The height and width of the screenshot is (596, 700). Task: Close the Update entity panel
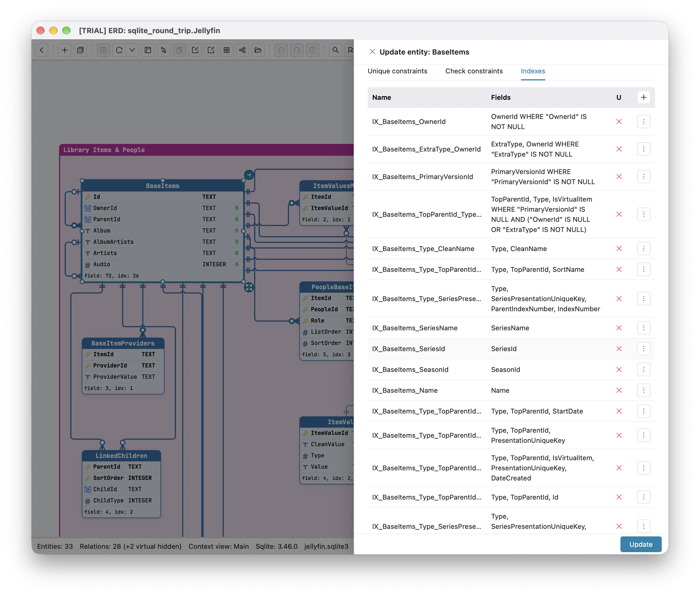[x=372, y=52]
